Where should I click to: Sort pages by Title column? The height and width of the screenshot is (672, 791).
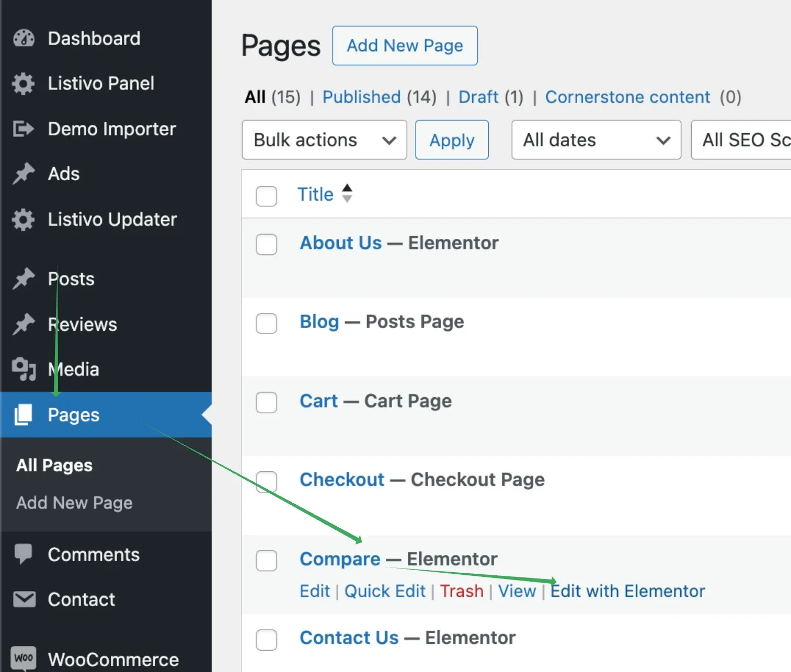point(315,194)
